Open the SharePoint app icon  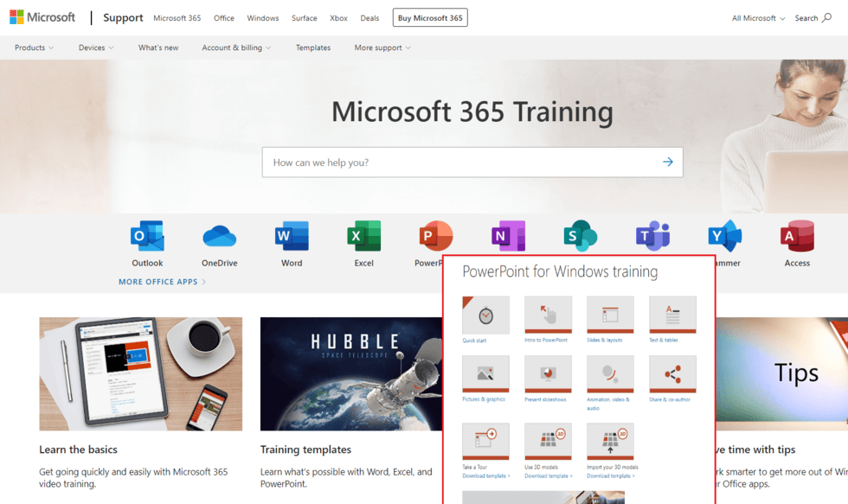point(581,236)
